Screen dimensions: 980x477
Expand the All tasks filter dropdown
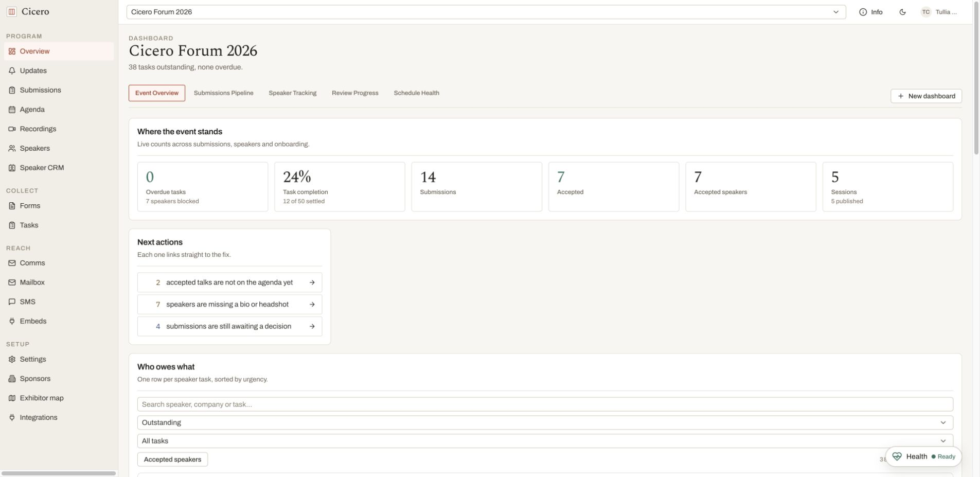click(545, 441)
